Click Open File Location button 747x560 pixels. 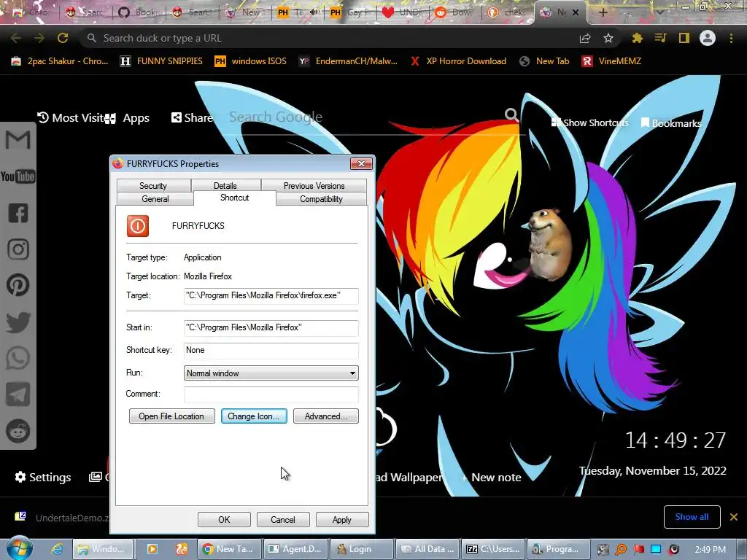pyautogui.click(x=171, y=416)
